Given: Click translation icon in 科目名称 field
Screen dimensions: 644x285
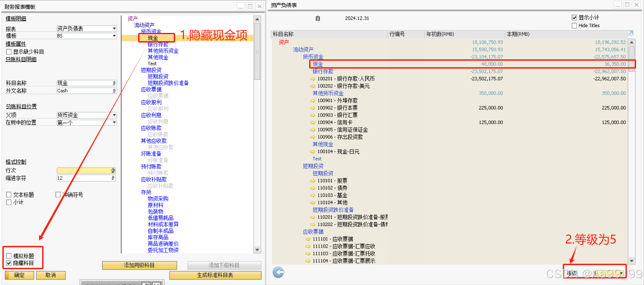Looking at the screenshot, I should click(x=114, y=83).
